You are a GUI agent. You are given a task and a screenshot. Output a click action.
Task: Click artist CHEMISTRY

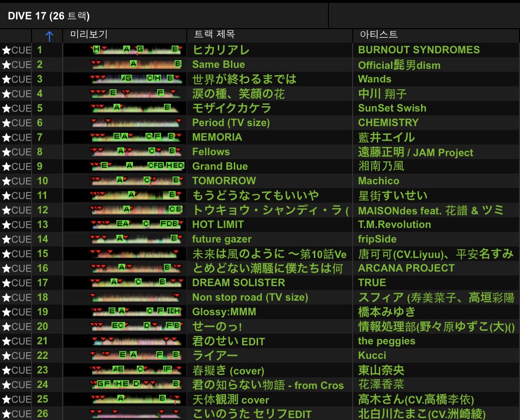[389, 123]
